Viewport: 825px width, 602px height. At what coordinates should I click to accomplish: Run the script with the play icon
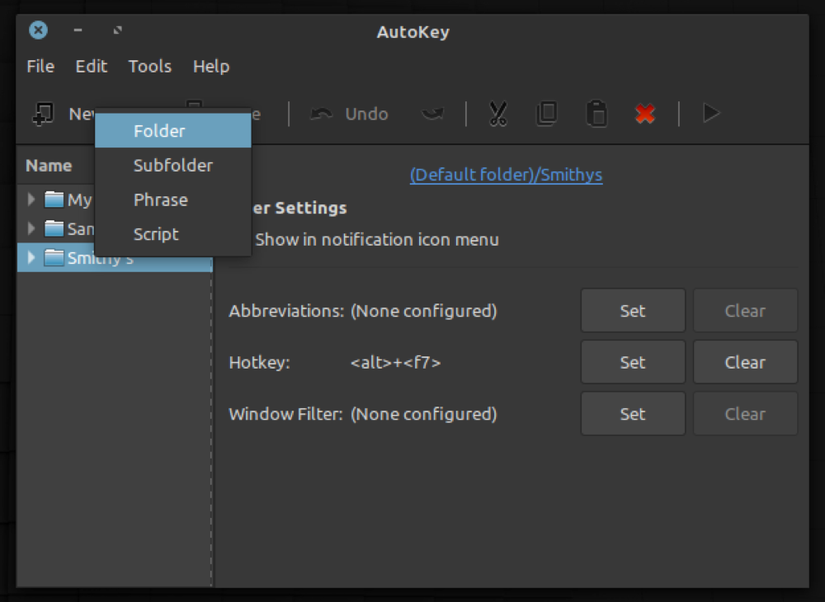[x=710, y=113]
